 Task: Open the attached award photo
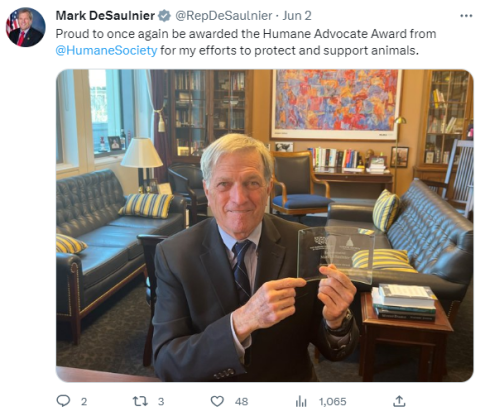(264, 225)
